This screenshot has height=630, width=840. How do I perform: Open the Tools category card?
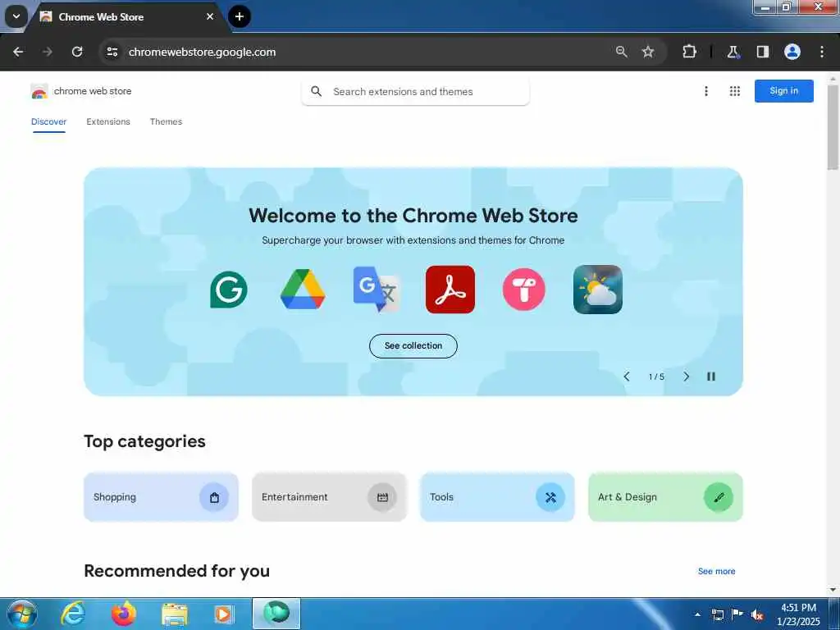(x=497, y=497)
